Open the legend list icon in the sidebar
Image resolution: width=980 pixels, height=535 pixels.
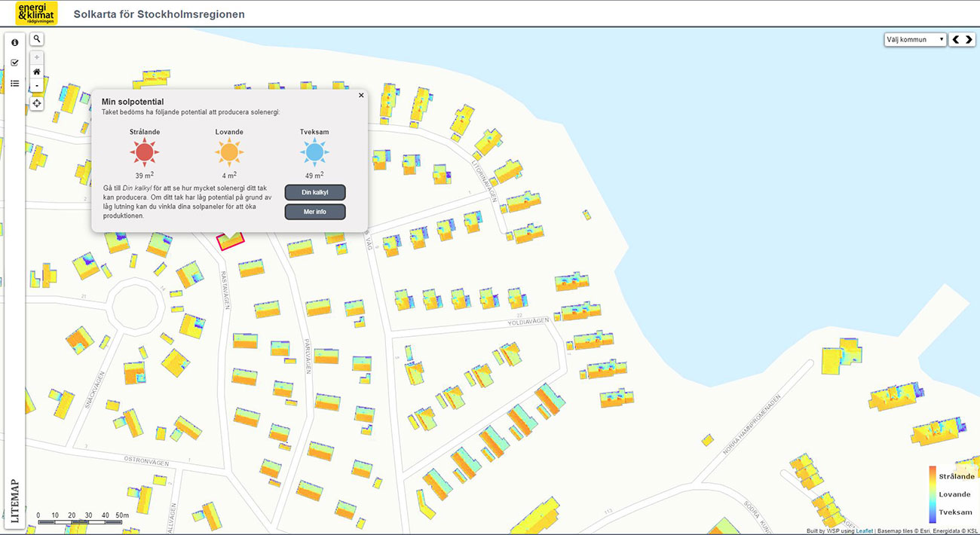tap(14, 83)
